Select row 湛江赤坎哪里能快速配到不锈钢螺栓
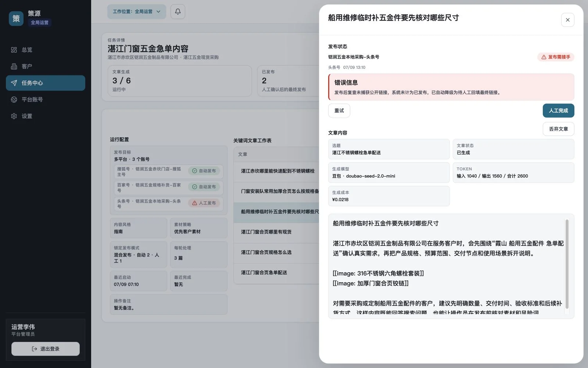The width and height of the screenshot is (588, 368). [276, 171]
